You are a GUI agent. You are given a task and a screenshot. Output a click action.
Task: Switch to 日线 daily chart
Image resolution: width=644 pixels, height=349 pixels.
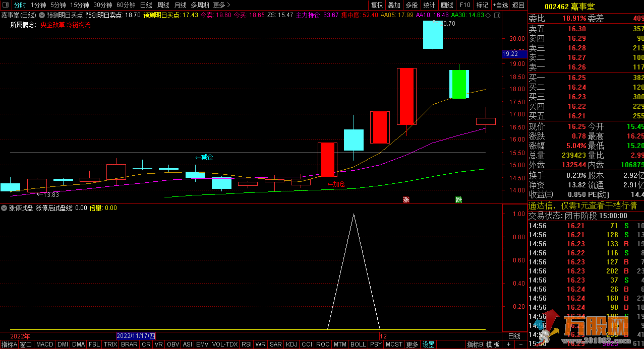[x=146, y=5]
